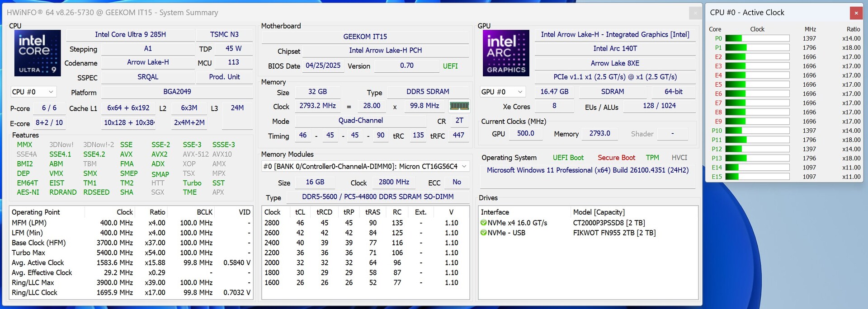Click the PCIe v1.1 x1 bus value
The image size is (868, 309).
[x=615, y=77]
